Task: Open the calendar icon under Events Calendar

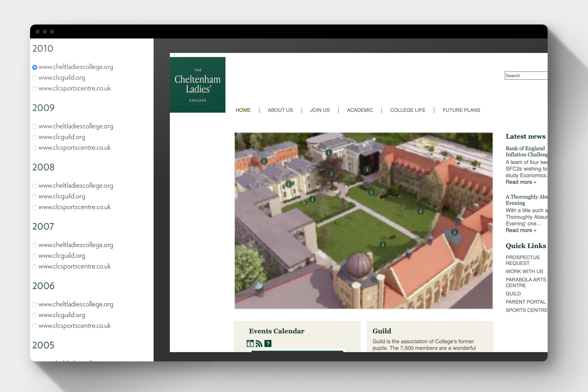Action: [x=250, y=343]
